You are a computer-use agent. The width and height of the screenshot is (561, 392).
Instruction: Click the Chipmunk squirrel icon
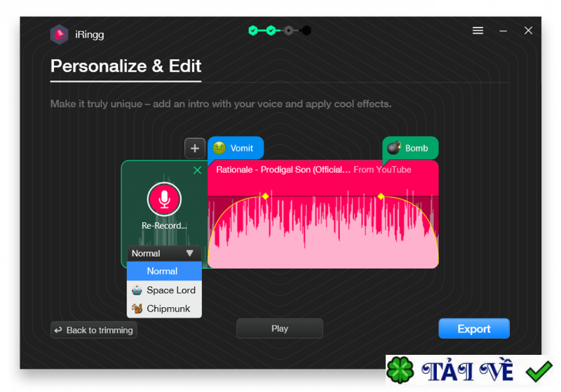[x=137, y=309]
